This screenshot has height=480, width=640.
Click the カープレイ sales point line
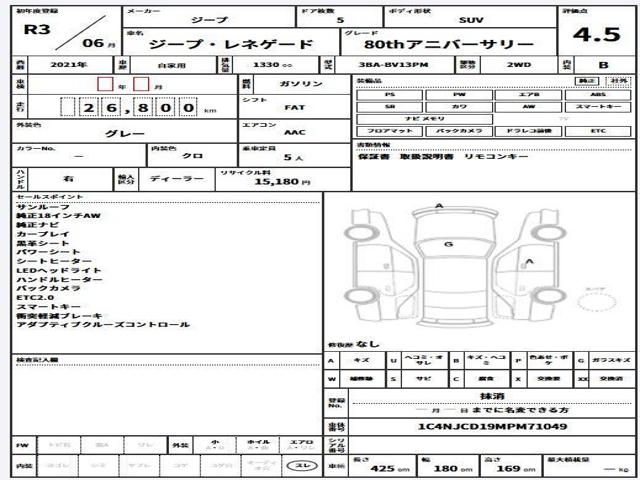coord(43,234)
